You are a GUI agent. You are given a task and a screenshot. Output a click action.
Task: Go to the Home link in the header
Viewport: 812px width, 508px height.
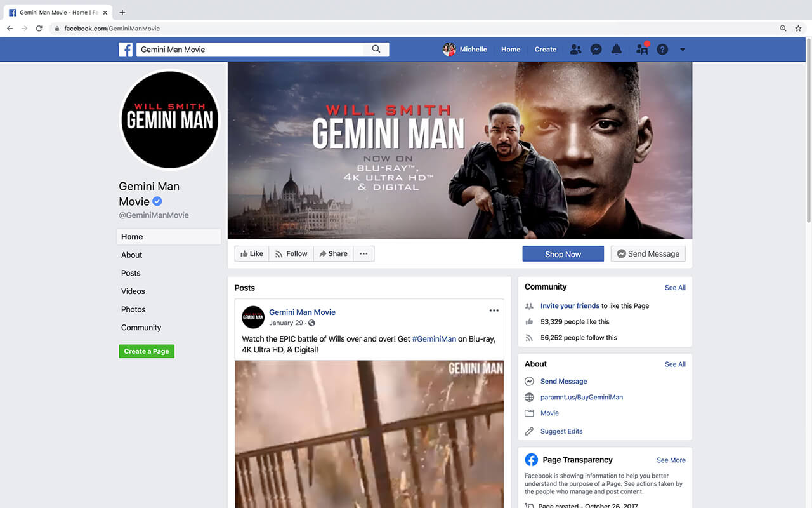(511, 49)
